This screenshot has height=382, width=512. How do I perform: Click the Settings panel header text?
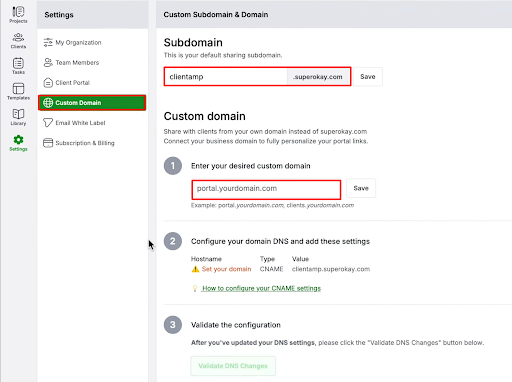click(59, 15)
